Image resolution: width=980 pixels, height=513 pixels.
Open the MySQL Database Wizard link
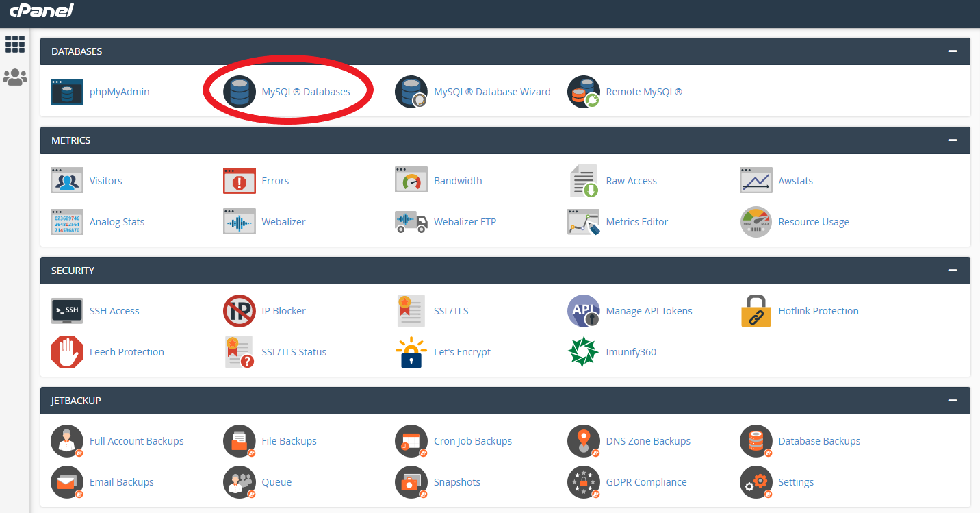point(492,92)
